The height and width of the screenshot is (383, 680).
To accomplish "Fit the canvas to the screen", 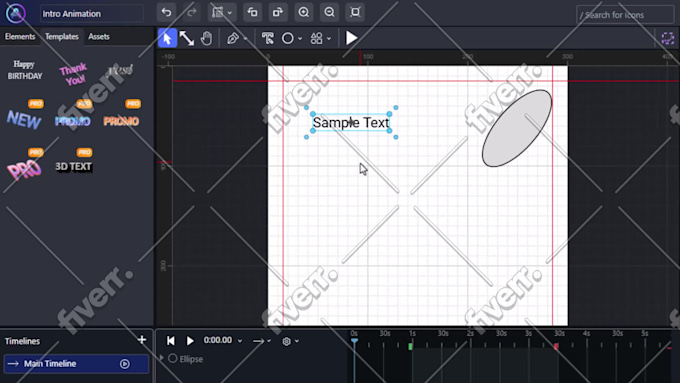I will click(355, 12).
